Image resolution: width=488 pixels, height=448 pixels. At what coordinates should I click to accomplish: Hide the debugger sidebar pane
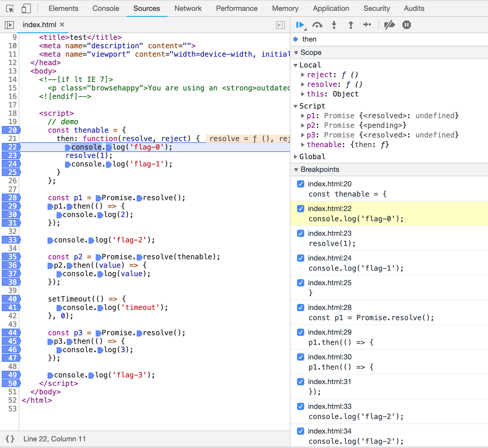(280, 25)
